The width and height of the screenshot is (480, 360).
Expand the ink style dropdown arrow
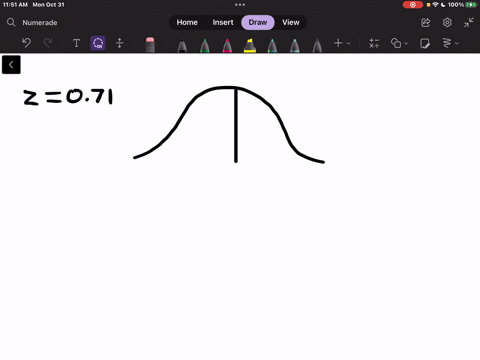(x=457, y=43)
